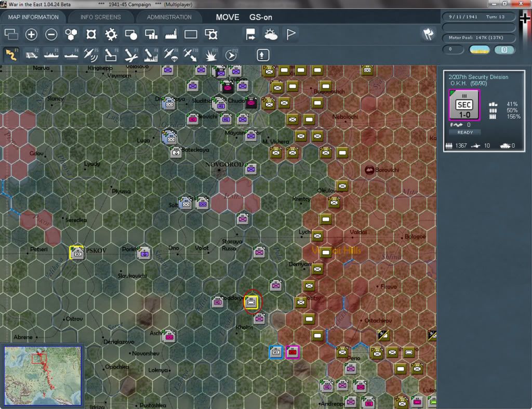This screenshot has width=532, height=409.
Task: Click the date 9/11/1941 field
Action: click(x=478, y=17)
